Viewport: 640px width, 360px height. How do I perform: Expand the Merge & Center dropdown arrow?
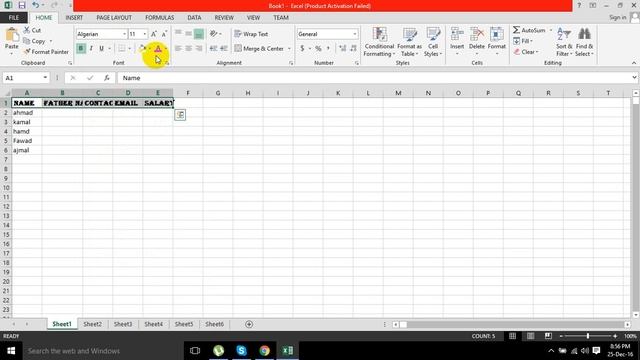click(x=289, y=49)
